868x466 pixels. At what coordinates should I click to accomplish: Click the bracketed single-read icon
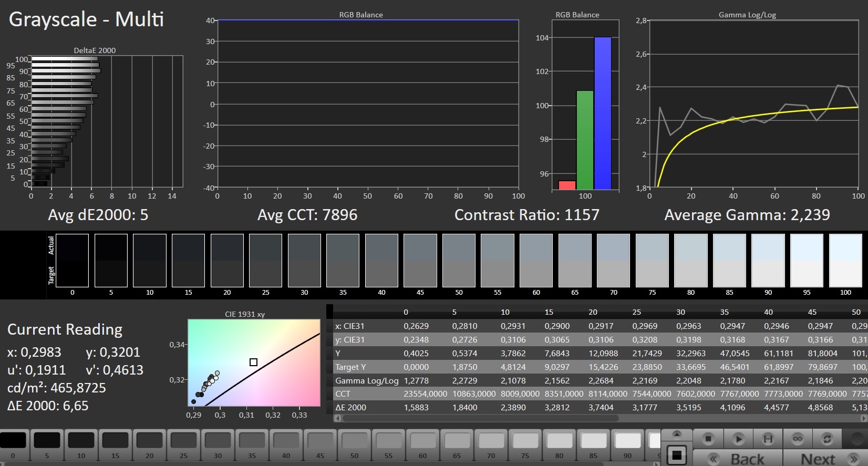point(768,439)
